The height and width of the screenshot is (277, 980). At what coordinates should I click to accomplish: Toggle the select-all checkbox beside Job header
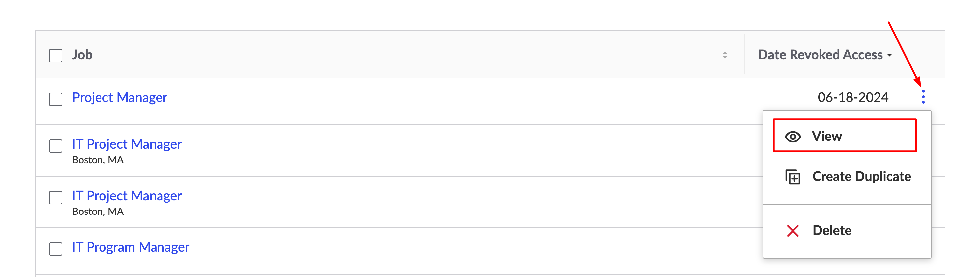tap(56, 56)
